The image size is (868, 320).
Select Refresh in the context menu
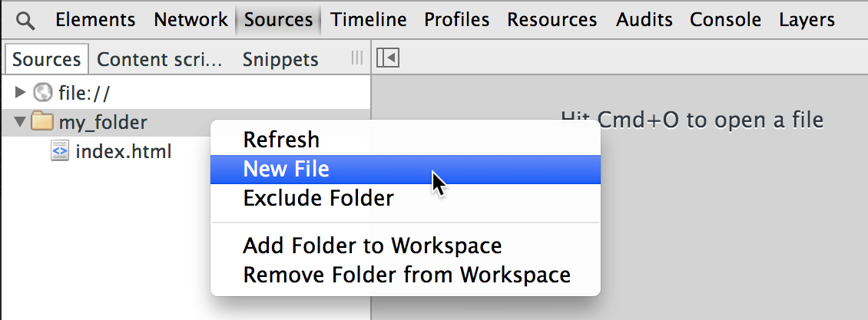(x=281, y=140)
